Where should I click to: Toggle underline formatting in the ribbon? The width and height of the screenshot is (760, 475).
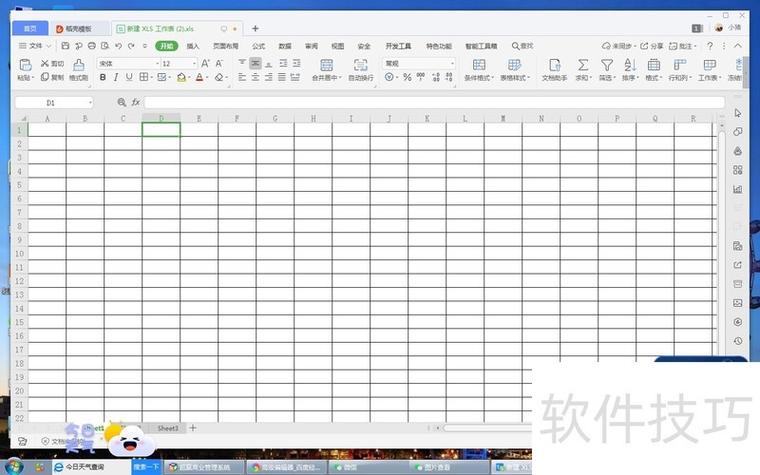pyautogui.click(x=129, y=77)
